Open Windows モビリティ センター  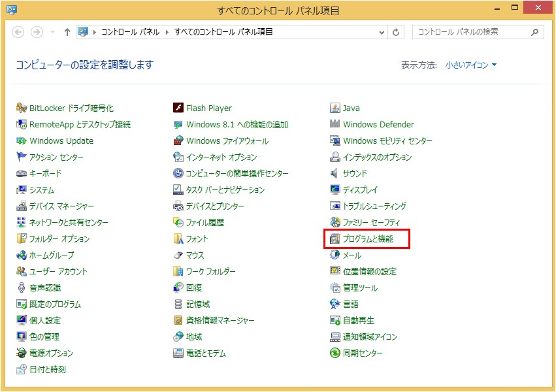(x=381, y=140)
